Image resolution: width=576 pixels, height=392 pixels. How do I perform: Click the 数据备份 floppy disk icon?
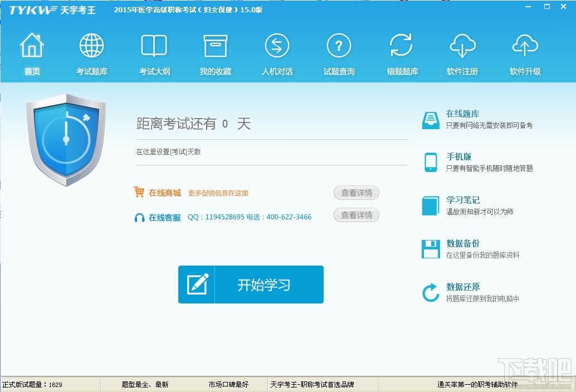point(431,249)
